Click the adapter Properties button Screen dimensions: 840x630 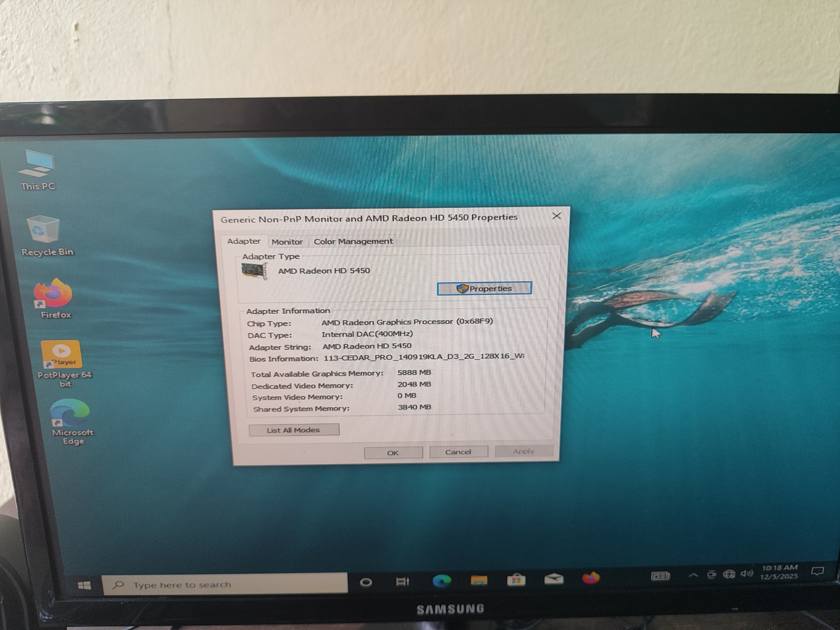coord(484,288)
